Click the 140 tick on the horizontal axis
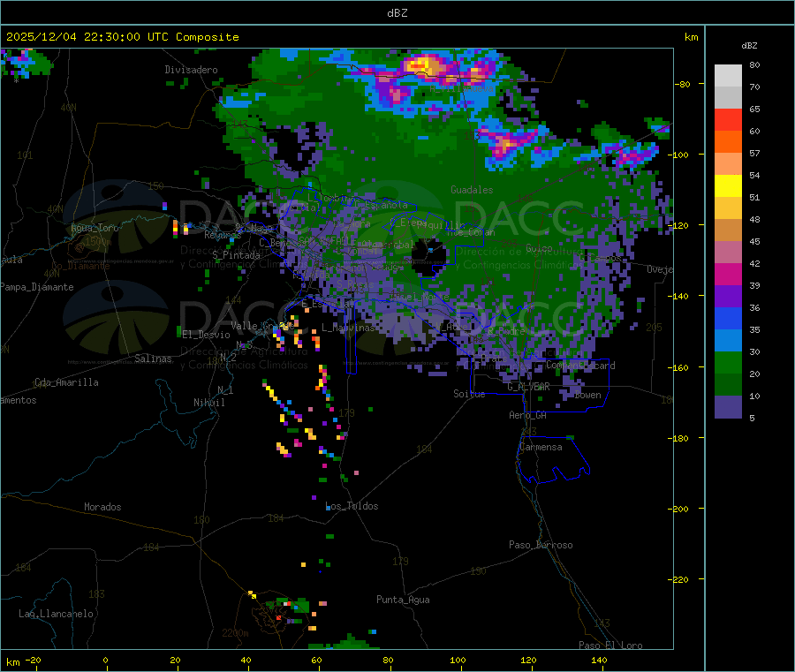The width and height of the screenshot is (795, 672). [599, 660]
